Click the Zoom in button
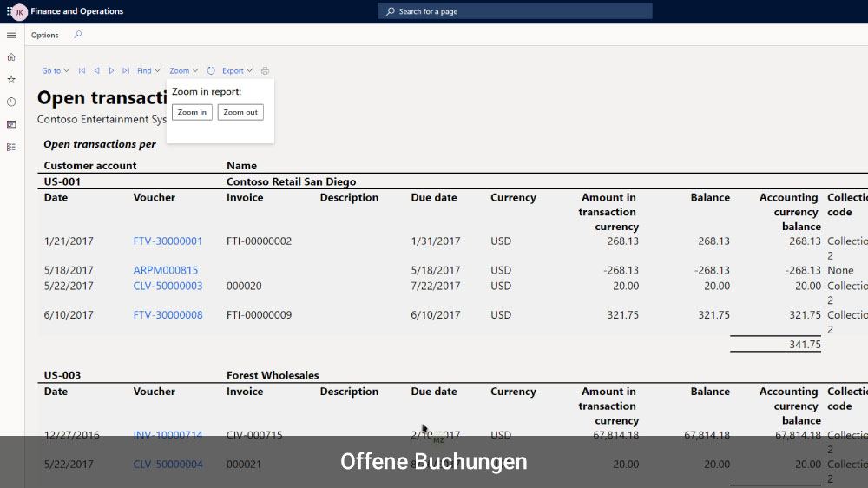The height and width of the screenshot is (488, 868). (x=192, y=112)
